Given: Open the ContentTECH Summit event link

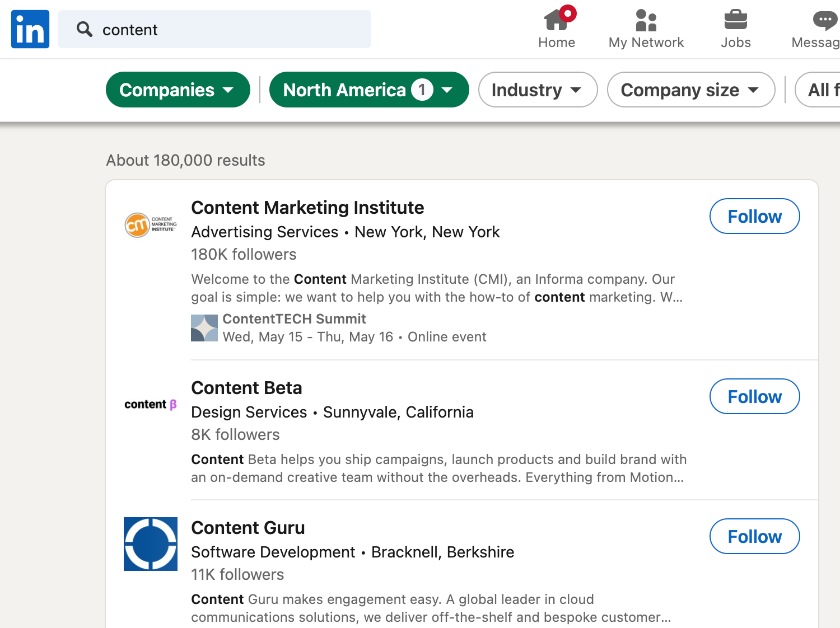Looking at the screenshot, I should (x=294, y=319).
